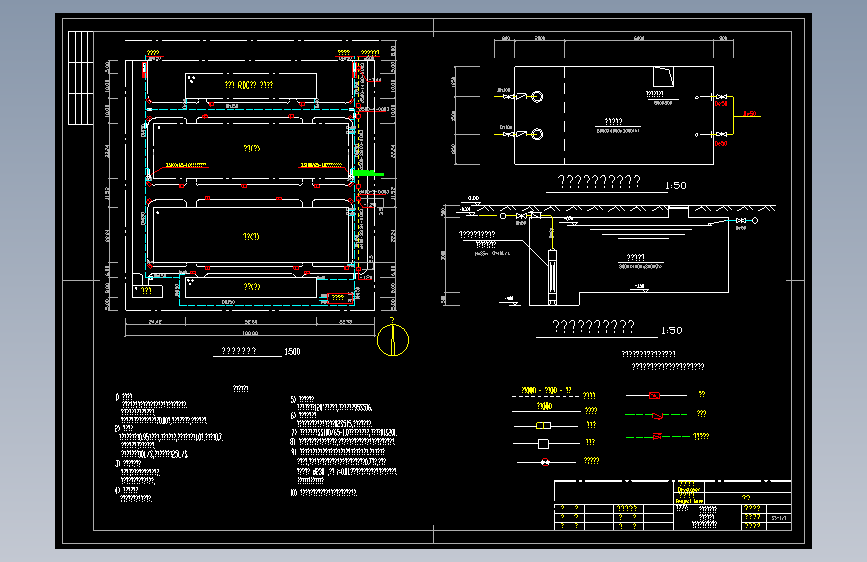Click the yellow north arrow compass symbol
867x562 pixels.
[393, 340]
